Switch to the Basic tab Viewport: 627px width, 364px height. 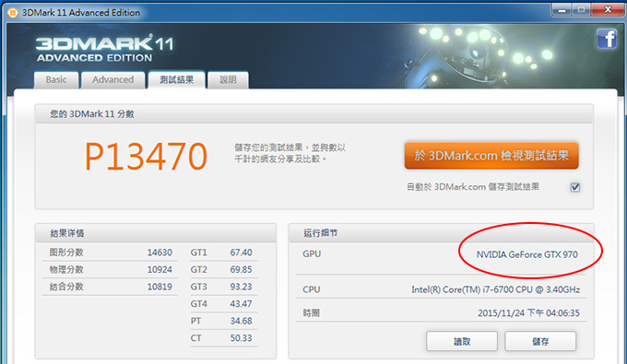56,80
